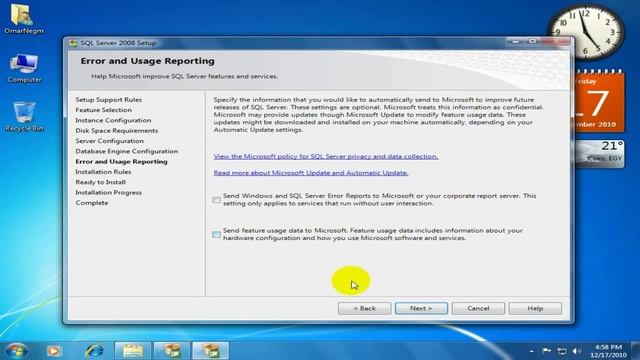The width and height of the screenshot is (640, 360).
Task: Select Setup Support Rules step
Action: [x=109, y=100]
